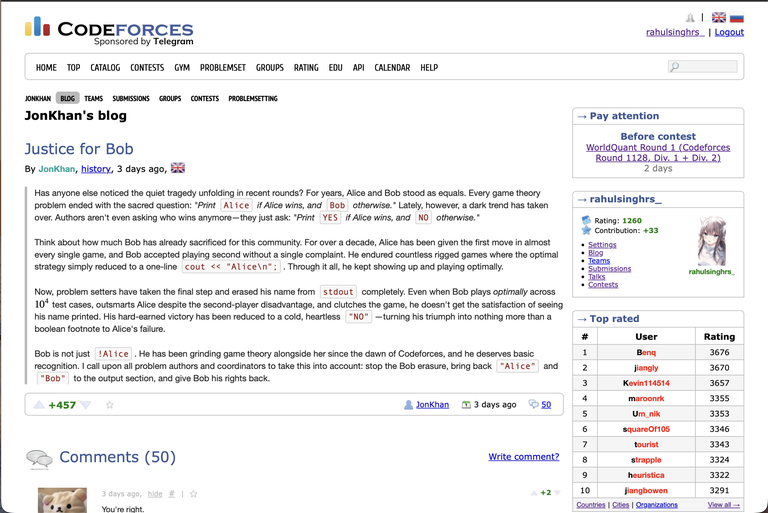Favourite the first comment with star

193,494
